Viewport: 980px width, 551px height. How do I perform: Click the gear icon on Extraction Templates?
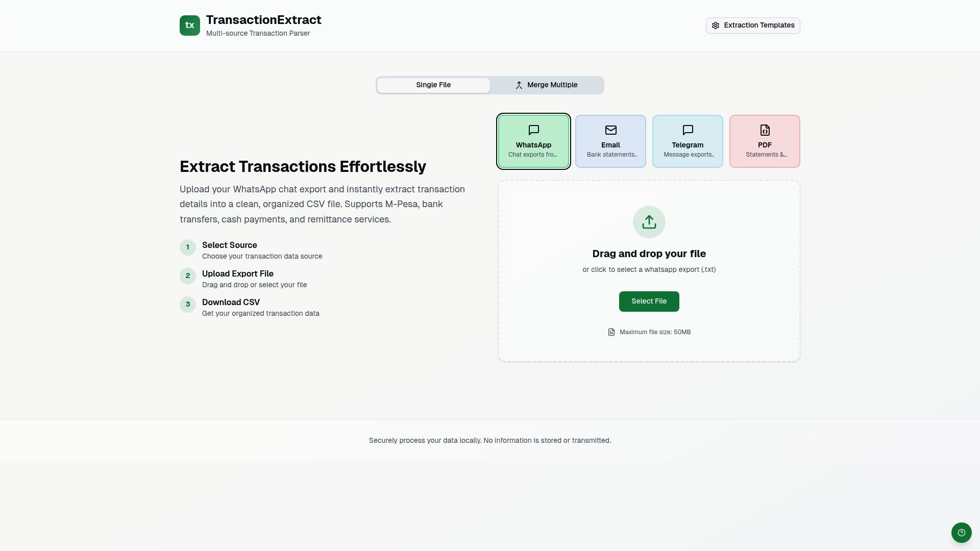point(716,25)
